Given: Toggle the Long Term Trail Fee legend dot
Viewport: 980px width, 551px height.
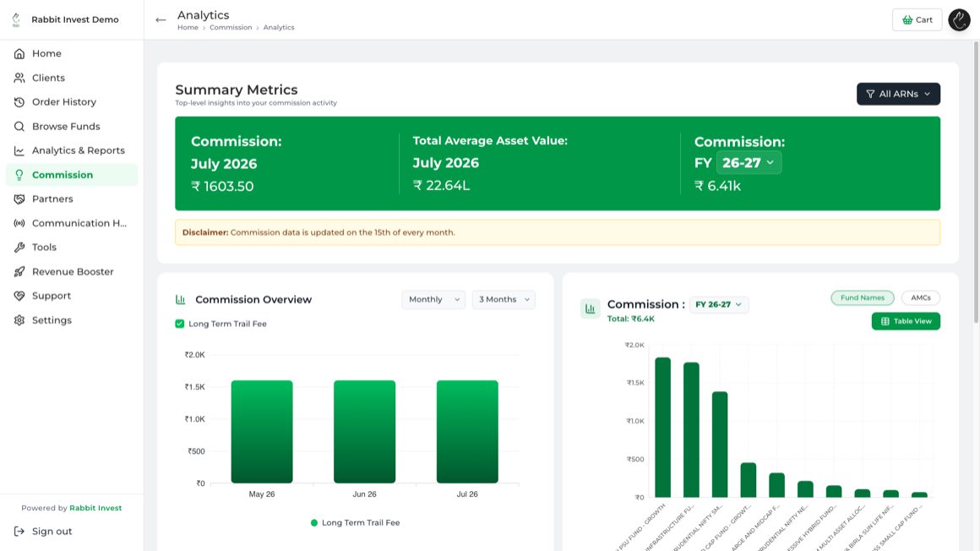Looking at the screenshot, I should click(314, 523).
